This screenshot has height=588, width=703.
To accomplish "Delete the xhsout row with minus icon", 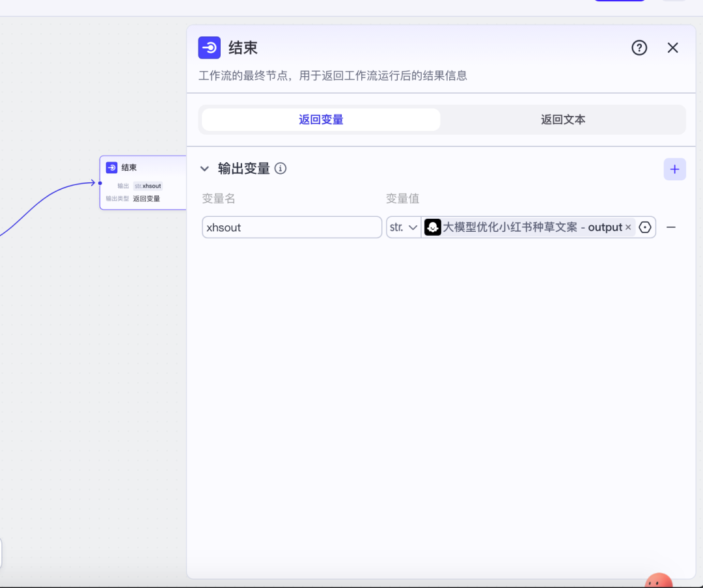I will 671,227.
